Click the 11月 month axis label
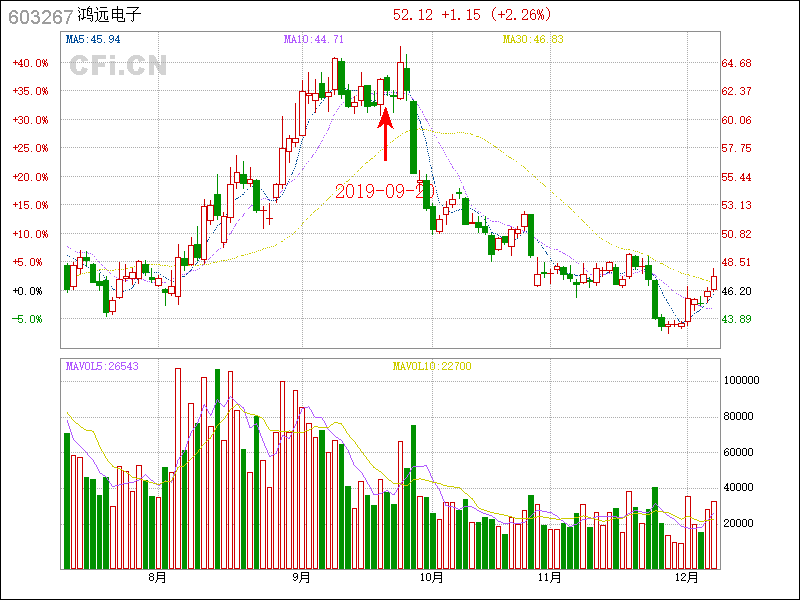Viewport: 800px width, 600px height. (550, 578)
